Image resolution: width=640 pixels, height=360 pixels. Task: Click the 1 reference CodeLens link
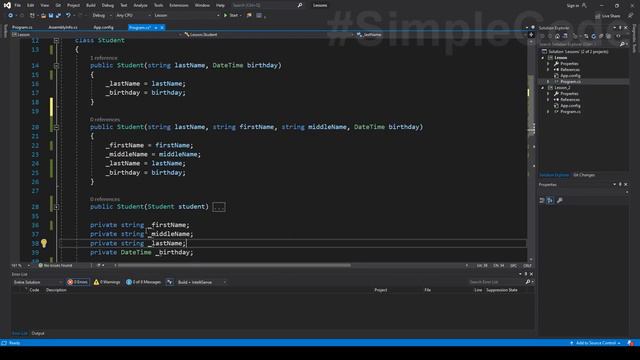coord(104,58)
